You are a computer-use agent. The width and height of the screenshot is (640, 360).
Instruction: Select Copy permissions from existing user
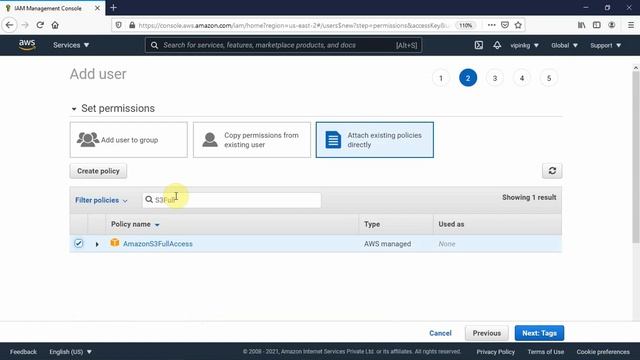coord(252,140)
